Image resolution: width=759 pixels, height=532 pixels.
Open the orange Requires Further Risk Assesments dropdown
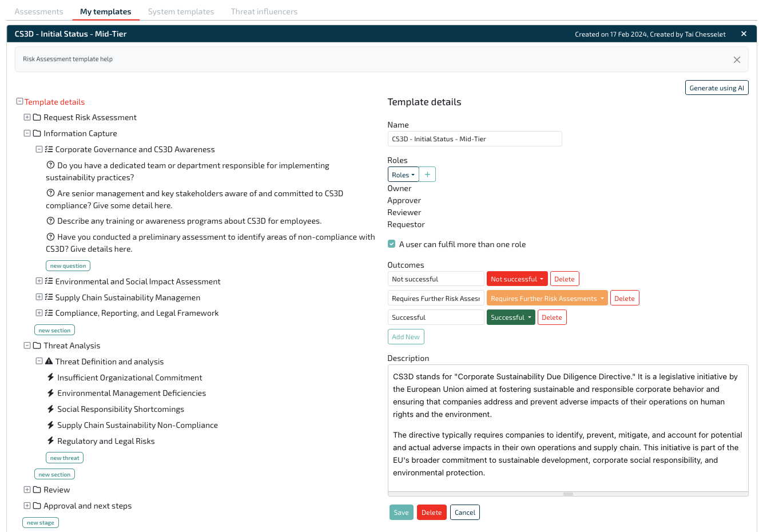547,298
